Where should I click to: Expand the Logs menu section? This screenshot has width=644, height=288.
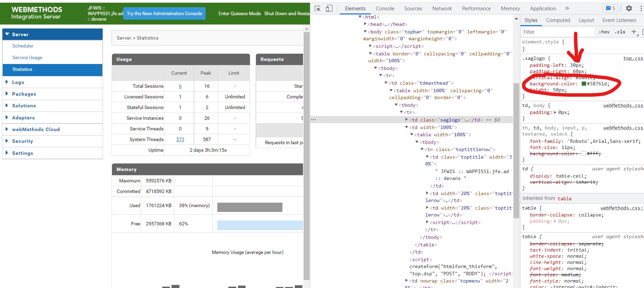click(x=52, y=82)
